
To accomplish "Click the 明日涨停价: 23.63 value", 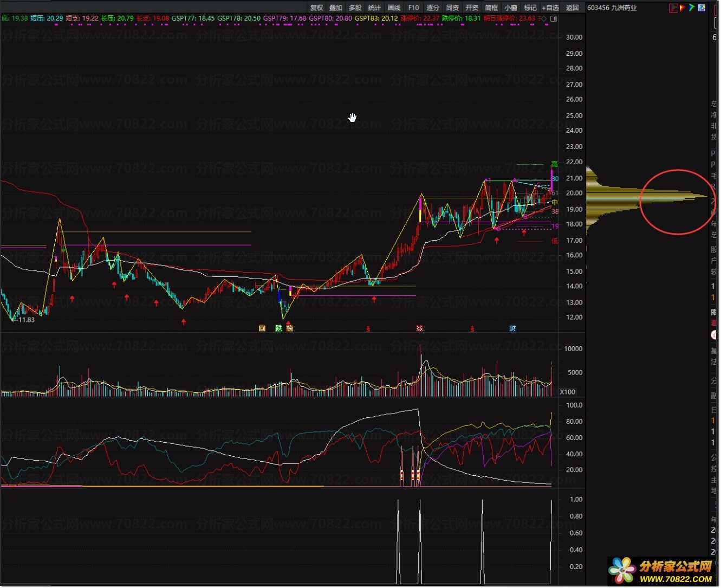I will pos(509,18).
